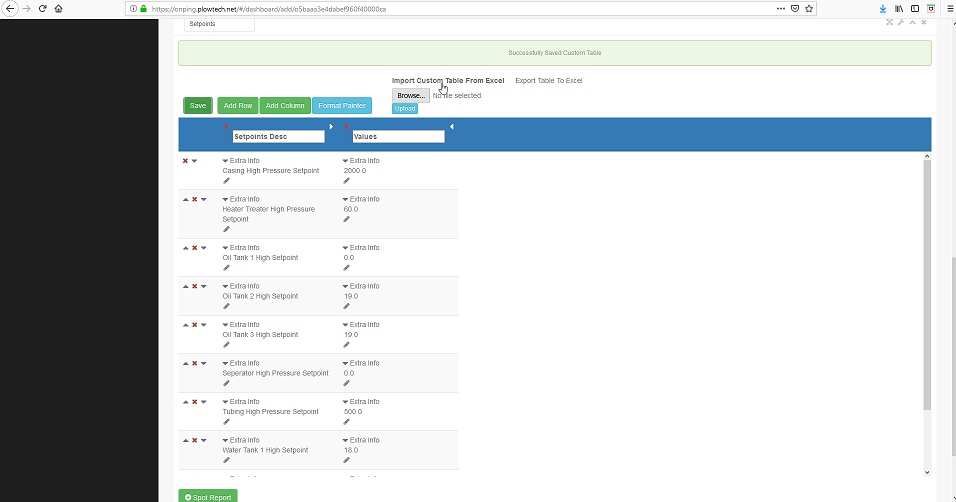Click Export Table To Excel link
The height and width of the screenshot is (502, 956).
pyautogui.click(x=548, y=80)
